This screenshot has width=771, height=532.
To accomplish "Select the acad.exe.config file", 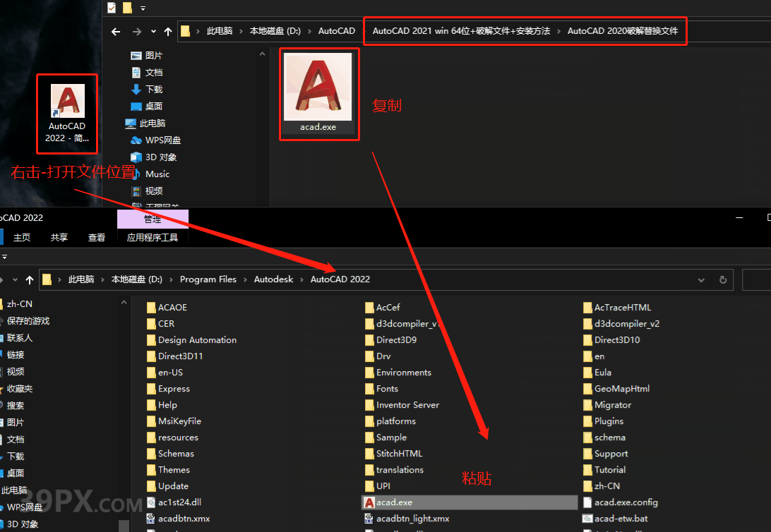I will tap(621, 502).
